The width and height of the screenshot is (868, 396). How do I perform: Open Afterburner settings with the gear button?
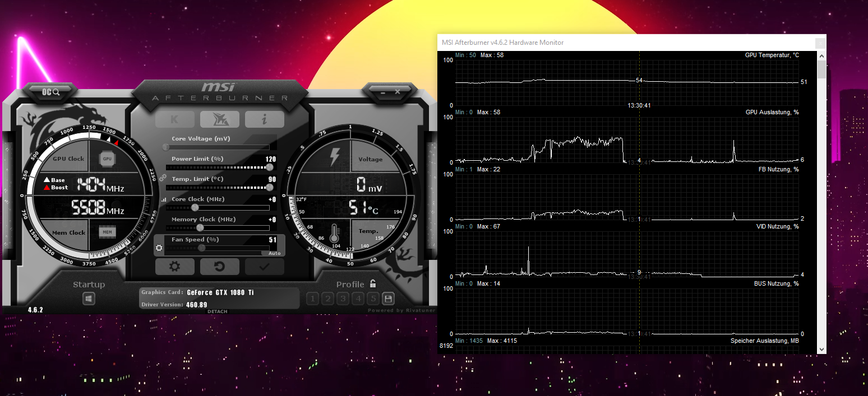[x=174, y=267]
